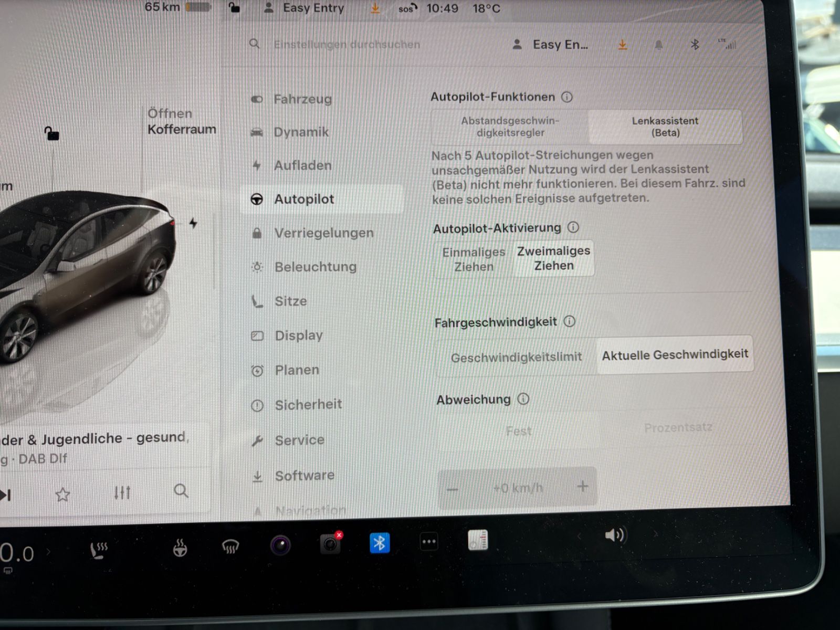Screen dimensions: 840x630
Task: Select Fest deviation option
Action: (x=519, y=431)
